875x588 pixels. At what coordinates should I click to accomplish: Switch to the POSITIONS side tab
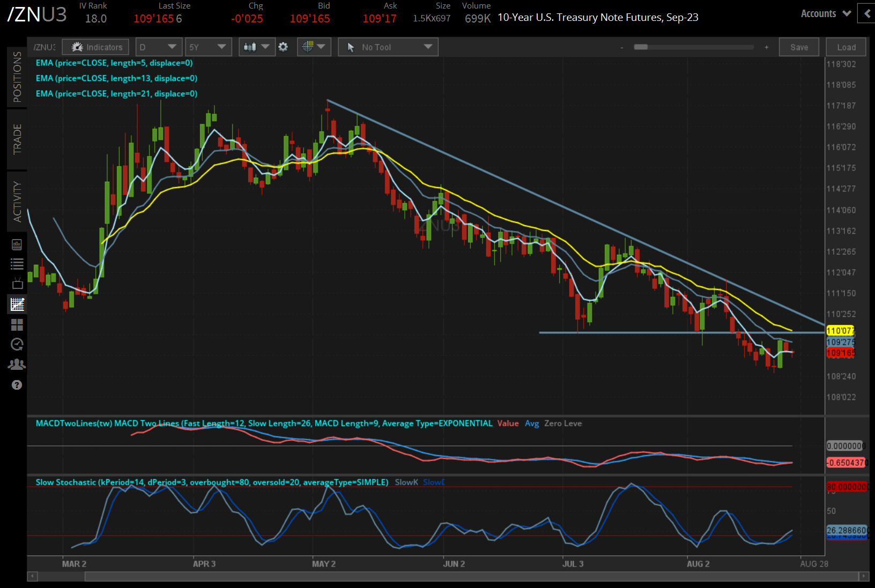coord(17,77)
